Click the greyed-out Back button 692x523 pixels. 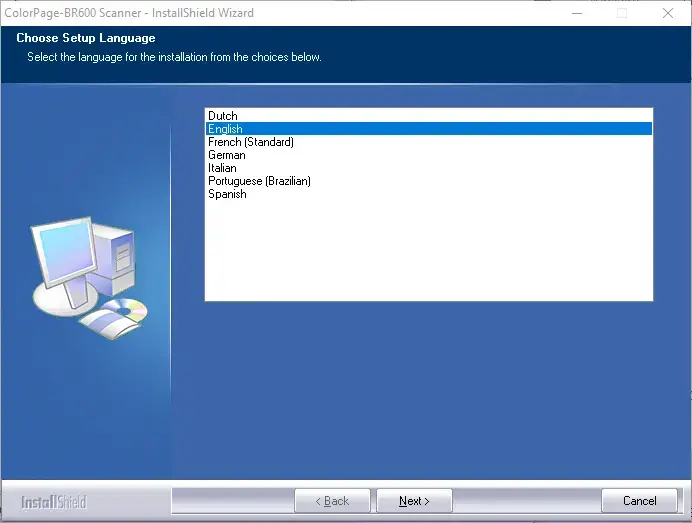click(x=332, y=501)
